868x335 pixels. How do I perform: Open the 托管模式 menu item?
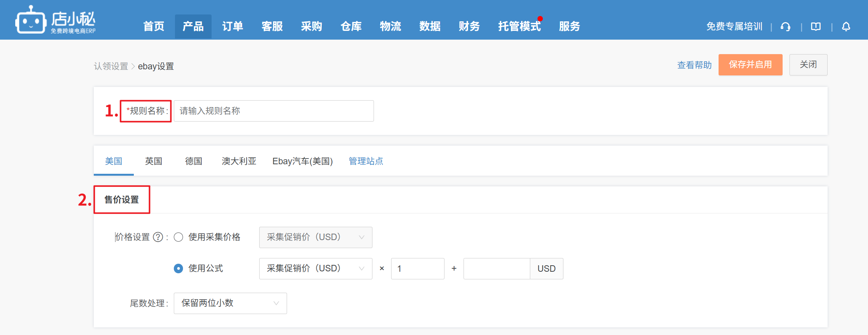[519, 26]
